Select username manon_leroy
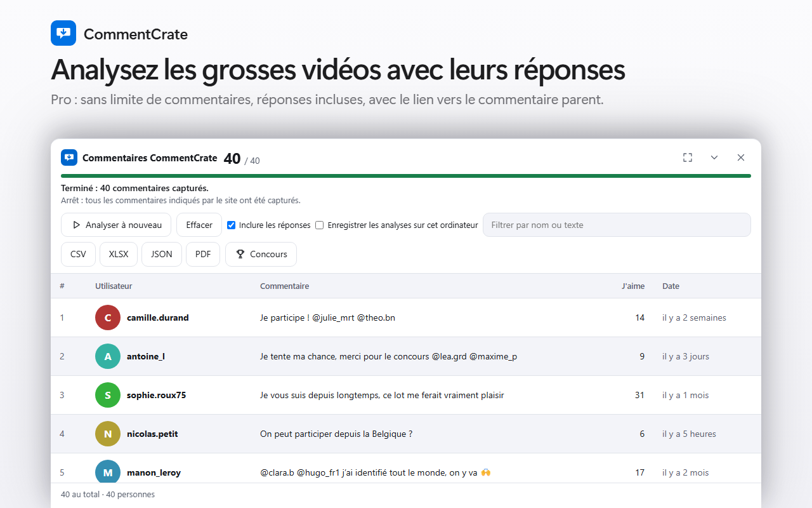The height and width of the screenshot is (508, 812). 154,472
